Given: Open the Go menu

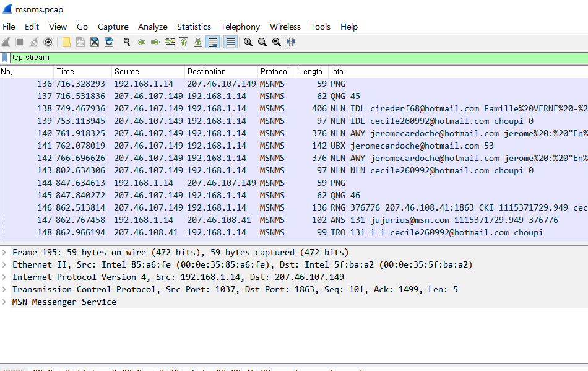Looking at the screenshot, I should click(x=82, y=27).
